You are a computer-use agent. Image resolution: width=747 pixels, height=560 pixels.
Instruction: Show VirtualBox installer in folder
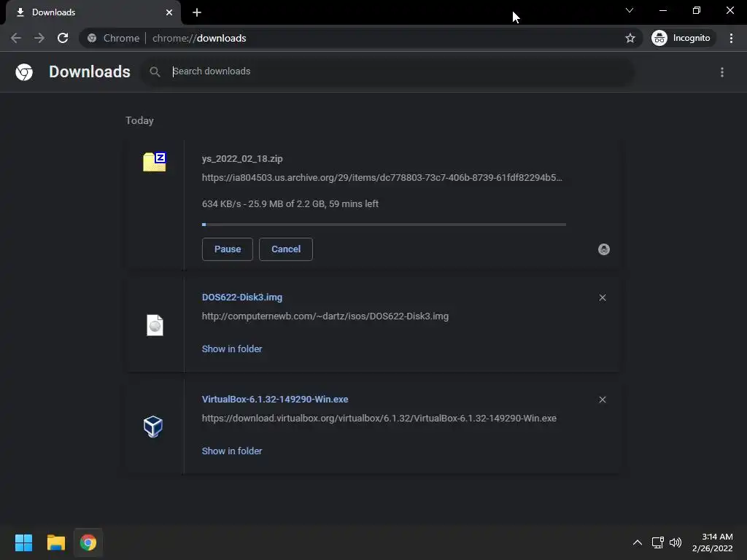pyautogui.click(x=232, y=451)
